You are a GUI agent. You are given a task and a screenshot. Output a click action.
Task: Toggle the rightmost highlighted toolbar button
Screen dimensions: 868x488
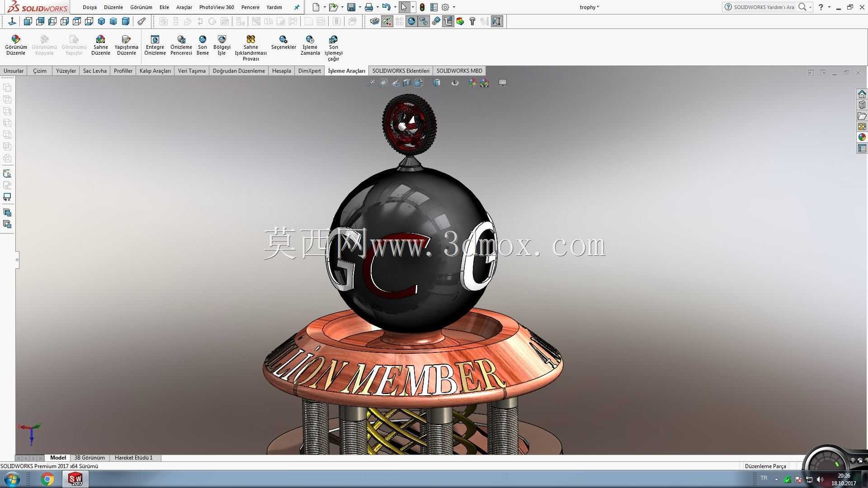point(497,21)
